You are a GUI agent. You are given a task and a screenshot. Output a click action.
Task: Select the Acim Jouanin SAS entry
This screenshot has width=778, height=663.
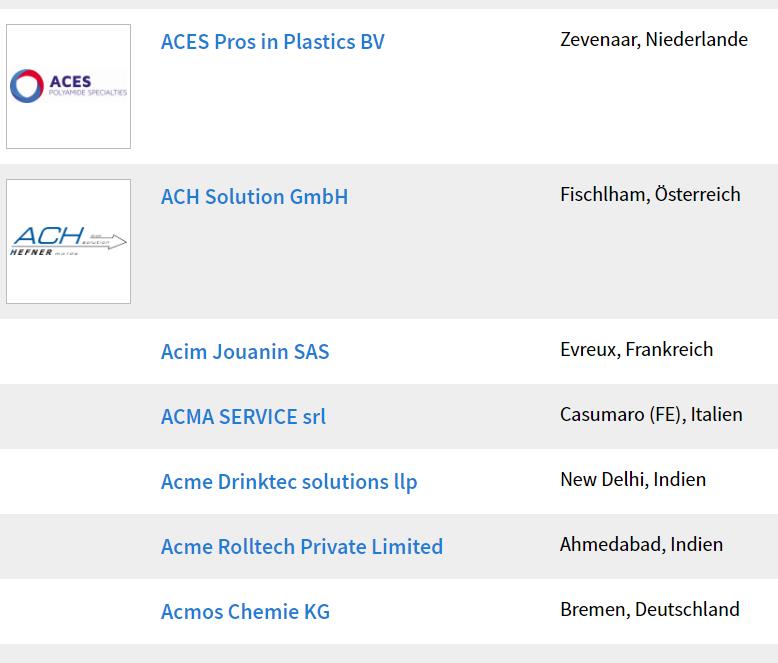[245, 351]
